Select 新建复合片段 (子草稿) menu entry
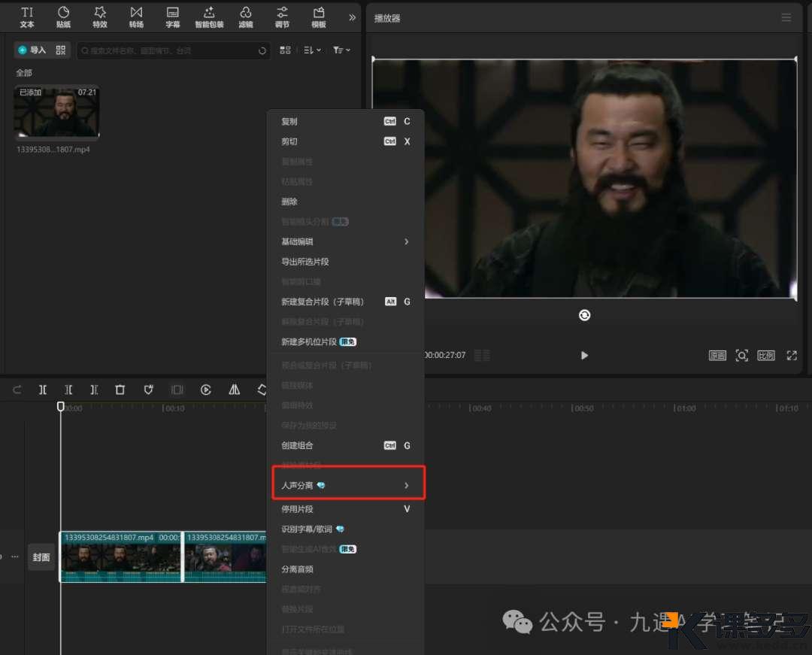 (x=346, y=302)
